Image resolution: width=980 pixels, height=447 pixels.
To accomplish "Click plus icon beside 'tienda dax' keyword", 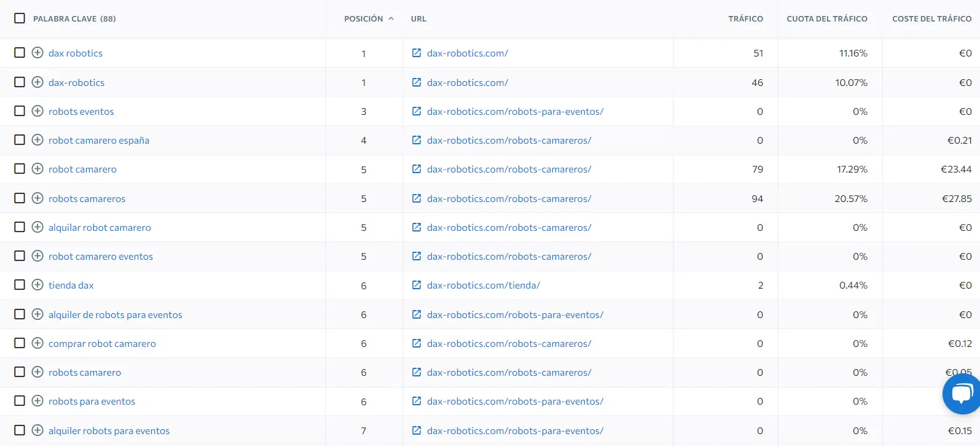I will [x=37, y=285].
